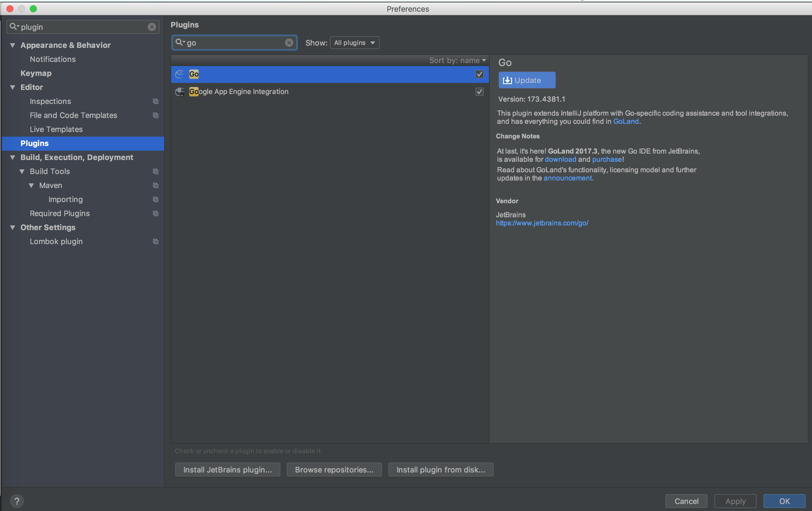Image resolution: width=812 pixels, height=511 pixels.
Task: Click the project icon beside Build Tools
Action: (155, 171)
